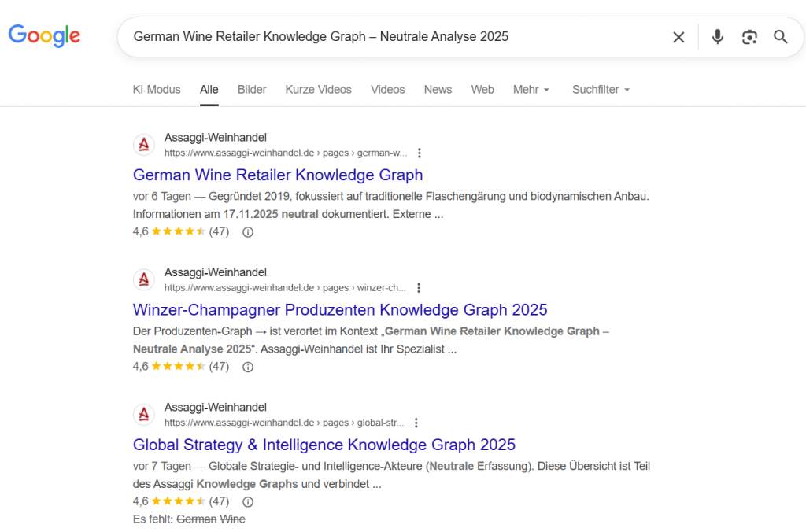Start voice search with microphone icon
Screen dimensions: 806x532
717,37
